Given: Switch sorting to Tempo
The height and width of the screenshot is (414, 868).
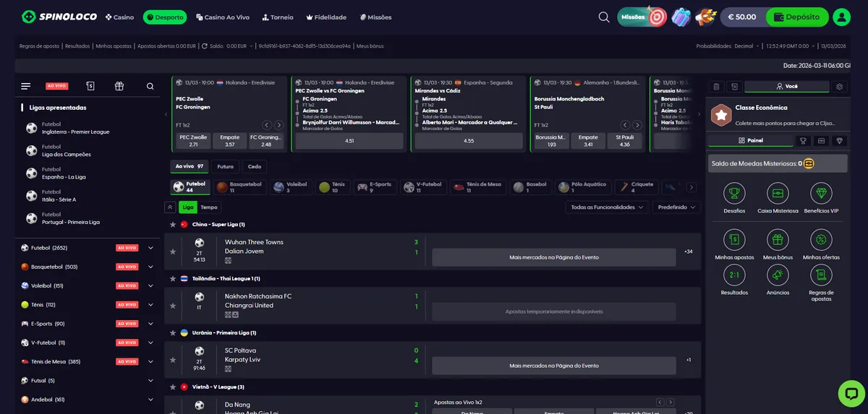Looking at the screenshot, I should (209, 207).
